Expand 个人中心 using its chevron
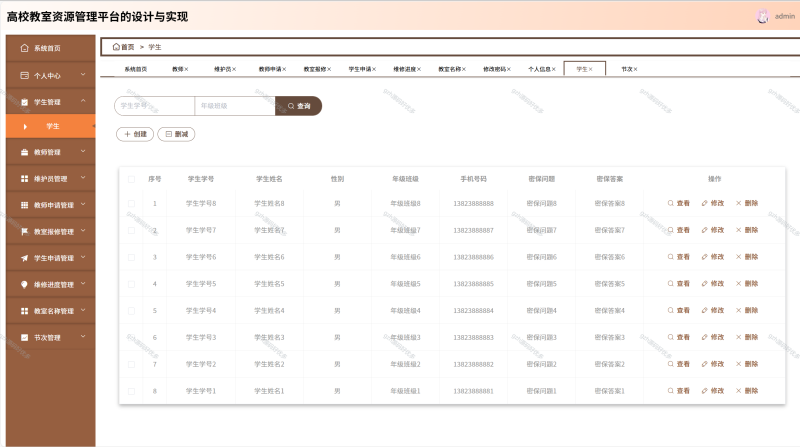This screenshot has width=800, height=447. coord(83,75)
